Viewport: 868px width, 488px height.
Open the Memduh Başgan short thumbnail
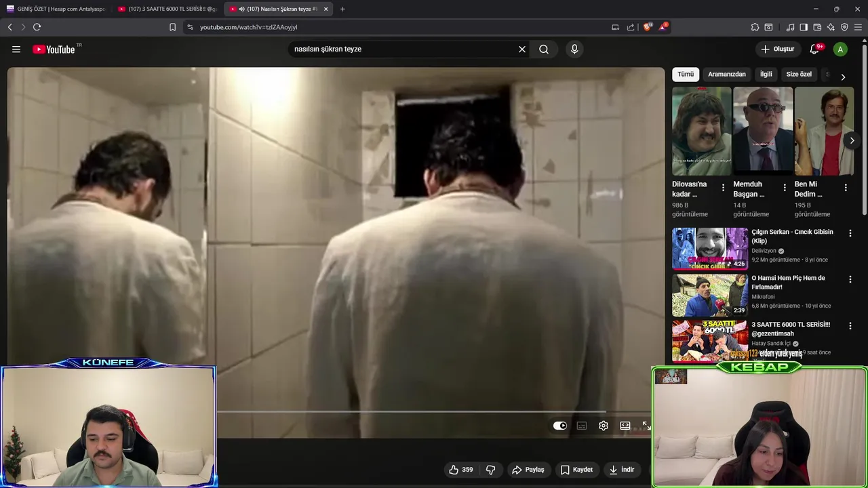(x=763, y=131)
